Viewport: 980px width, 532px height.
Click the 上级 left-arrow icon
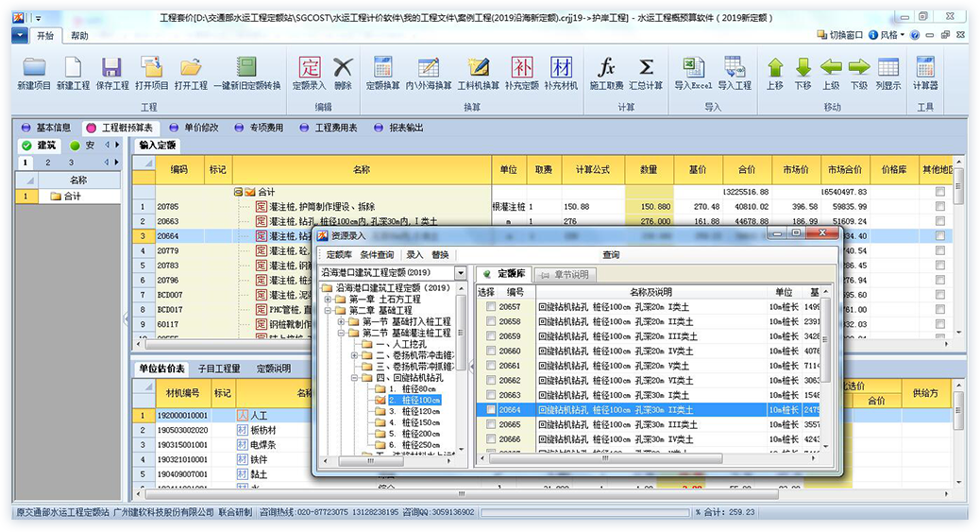point(831,67)
